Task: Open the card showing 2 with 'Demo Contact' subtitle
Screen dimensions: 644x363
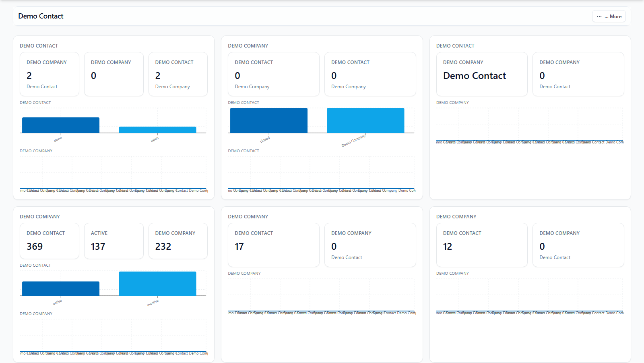Action: point(50,74)
